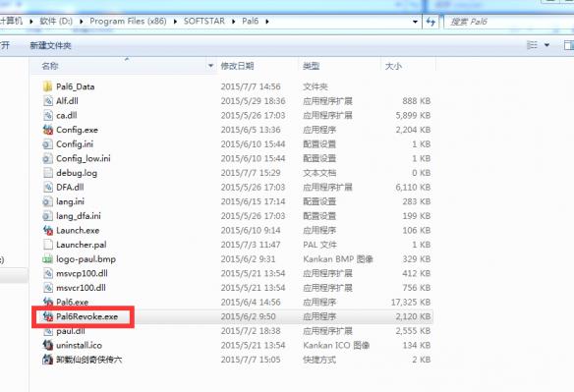Select the Pal6.exe file name
Screen dimensions: 574x392
(x=72, y=302)
